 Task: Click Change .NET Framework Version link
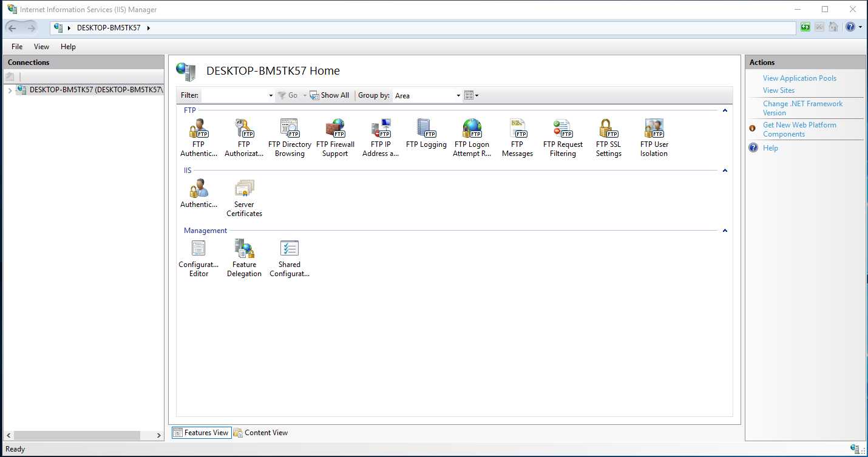(x=802, y=108)
